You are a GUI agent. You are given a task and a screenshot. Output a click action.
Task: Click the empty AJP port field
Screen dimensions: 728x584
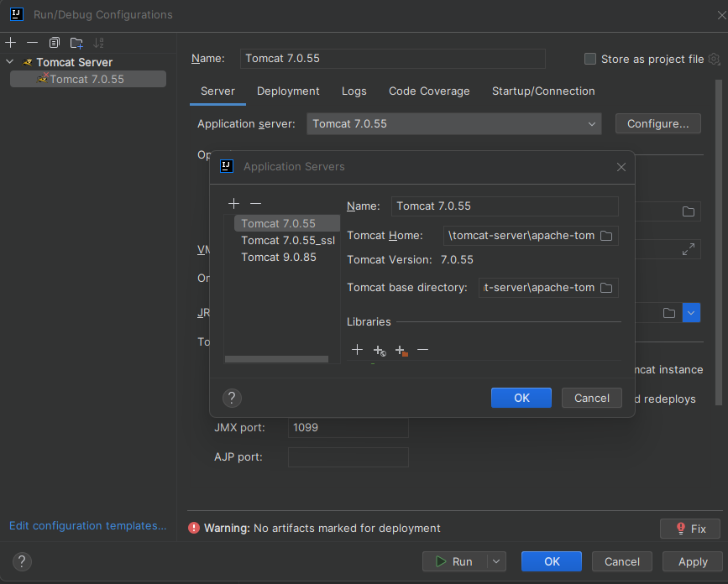pyautogui.click(x=348, y=457)
